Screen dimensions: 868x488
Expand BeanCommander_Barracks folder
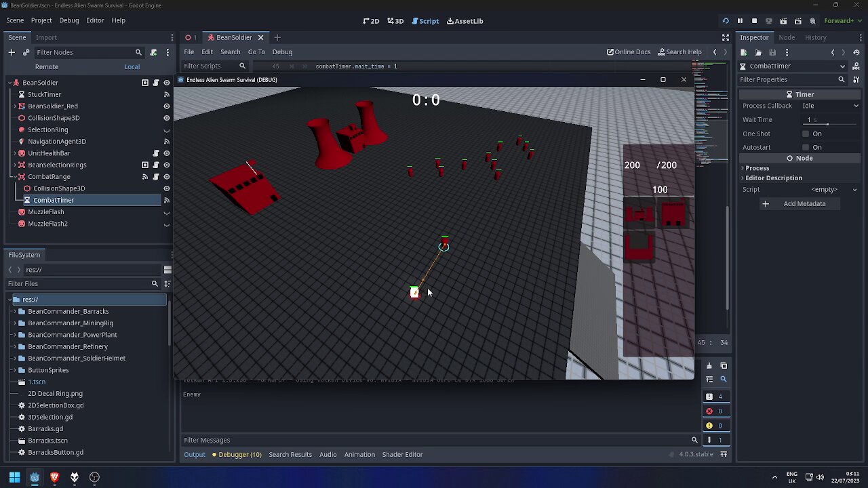14,311
